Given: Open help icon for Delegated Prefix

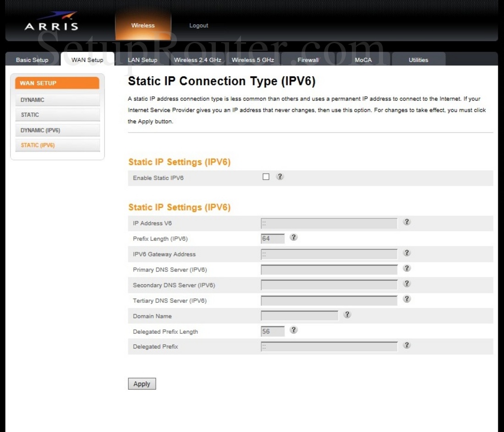Looking at the screenshot, I should point(406,345).
